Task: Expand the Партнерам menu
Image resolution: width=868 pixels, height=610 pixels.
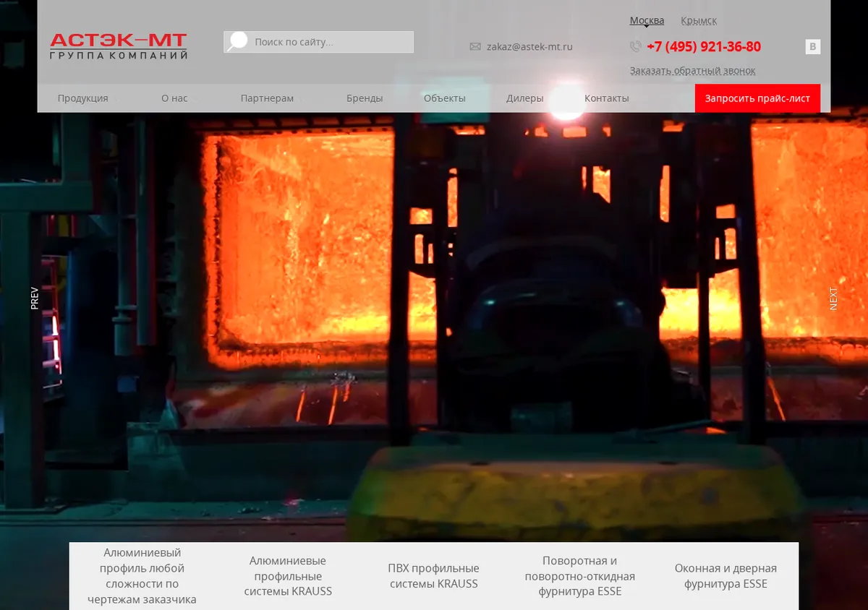Action: 267,98
